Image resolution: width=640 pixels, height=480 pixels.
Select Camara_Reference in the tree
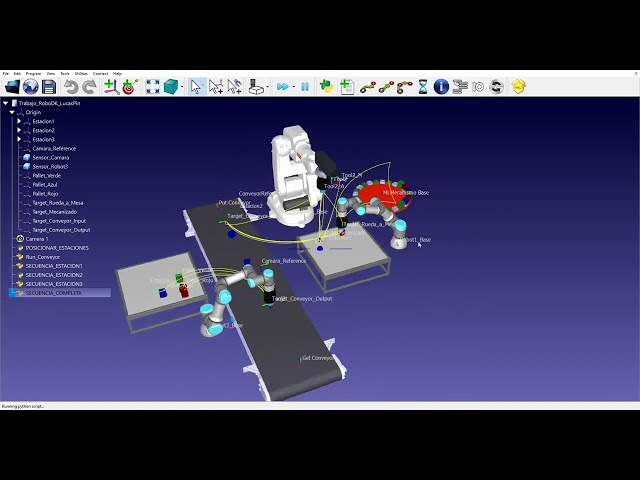(x=54, y=149)
